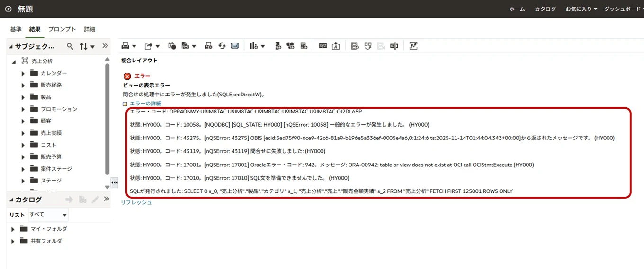644x269 pixels.
Task: Click the more chevron in subject area header
Action: click(x=105, y=46)
